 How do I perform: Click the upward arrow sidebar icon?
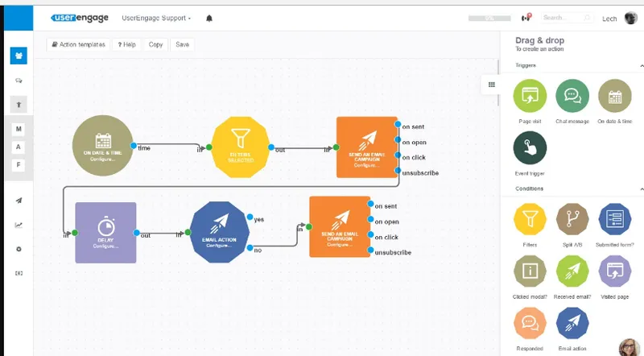[19, 105]
